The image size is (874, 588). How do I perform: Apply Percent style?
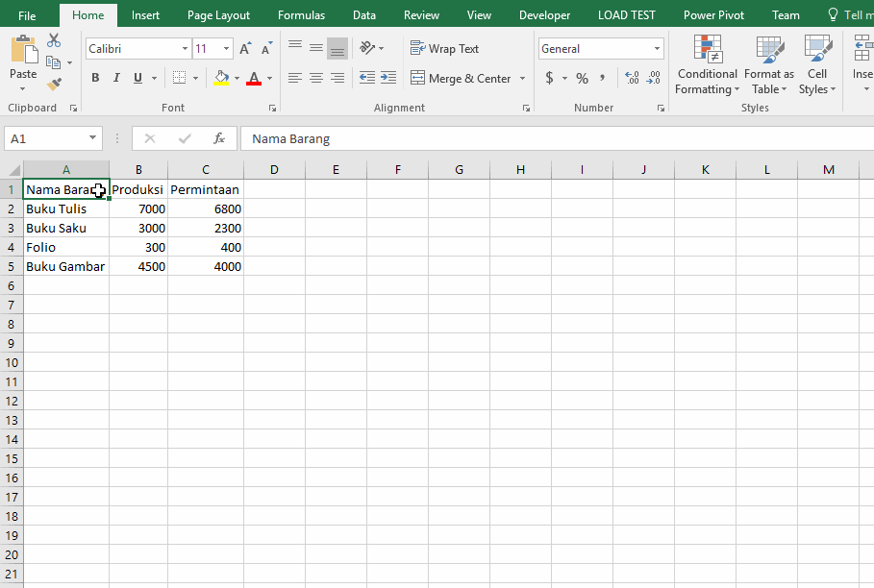[x=582, y=78]
